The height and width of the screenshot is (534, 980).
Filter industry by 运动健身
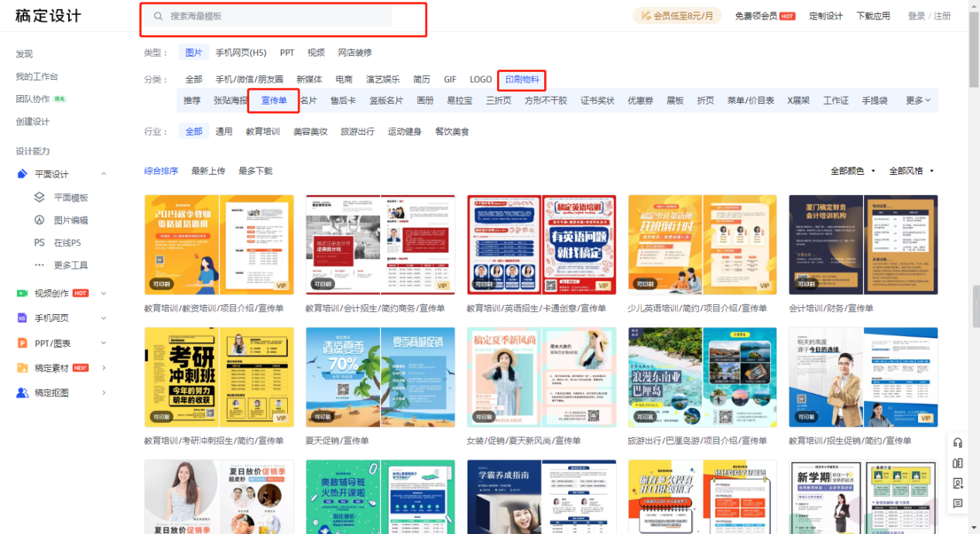[405, 132]
